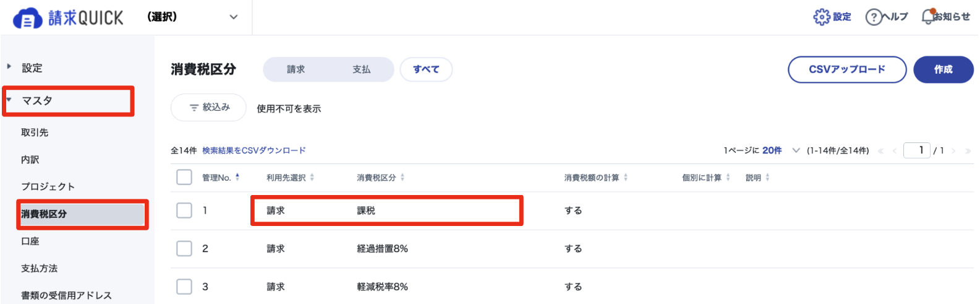Sort by 消費税区分 column arrows
Screen dimensions: 980x304
click(x=403, y=177)
